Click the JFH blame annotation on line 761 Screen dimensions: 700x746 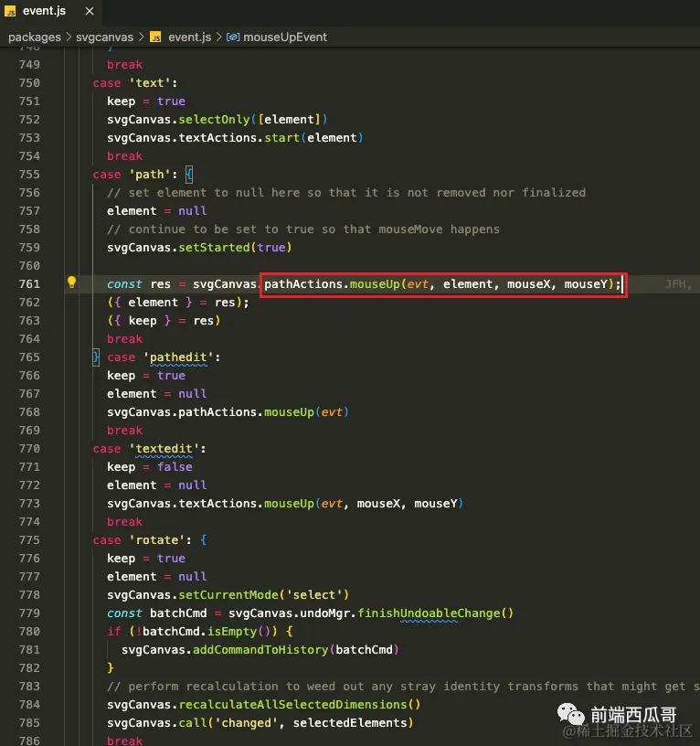(x=678, y=284)
